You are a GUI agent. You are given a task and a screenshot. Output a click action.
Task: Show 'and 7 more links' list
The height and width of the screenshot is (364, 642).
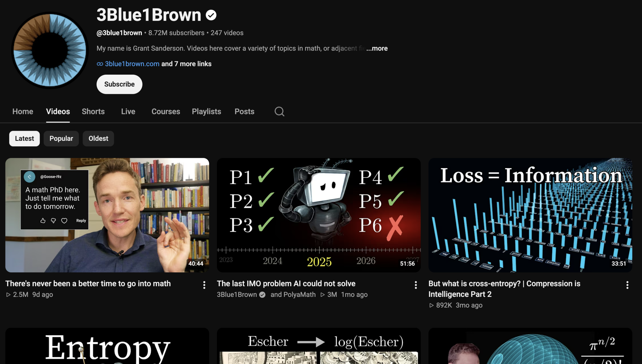(x=186, y=64)
